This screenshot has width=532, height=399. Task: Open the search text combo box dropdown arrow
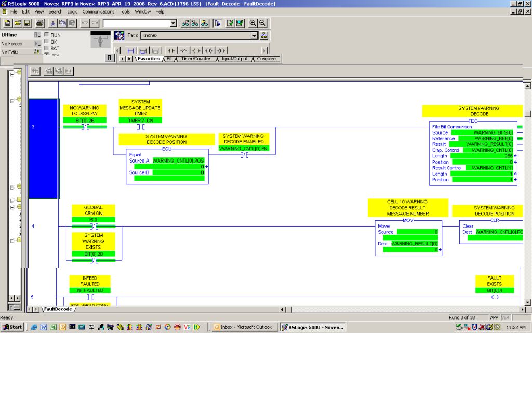174,23
